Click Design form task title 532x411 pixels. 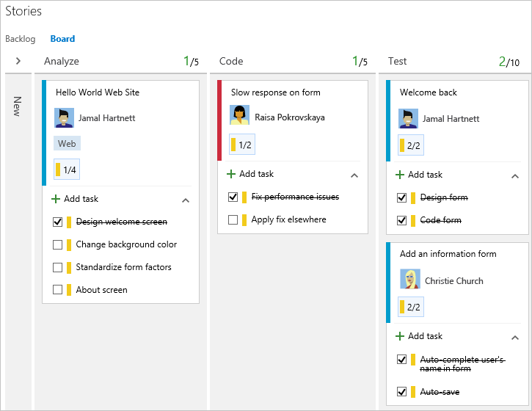(444, 197)
